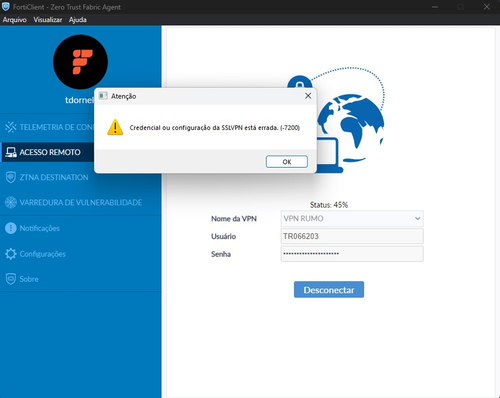
Task: Click the Telemetria icon in sidebar
Action: [11, 127]
